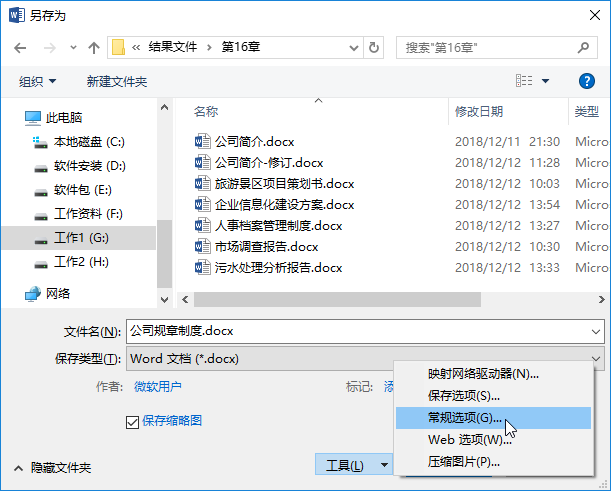Click the 微软用户 author link
611x491 pixels.
tap(158, 387)
